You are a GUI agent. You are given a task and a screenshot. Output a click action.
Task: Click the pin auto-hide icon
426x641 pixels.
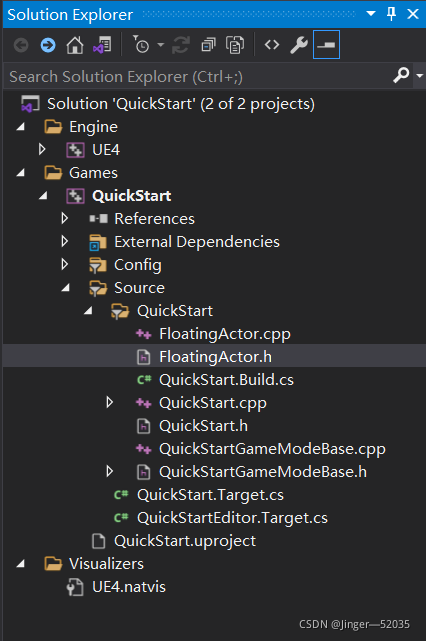coord(391,14)
